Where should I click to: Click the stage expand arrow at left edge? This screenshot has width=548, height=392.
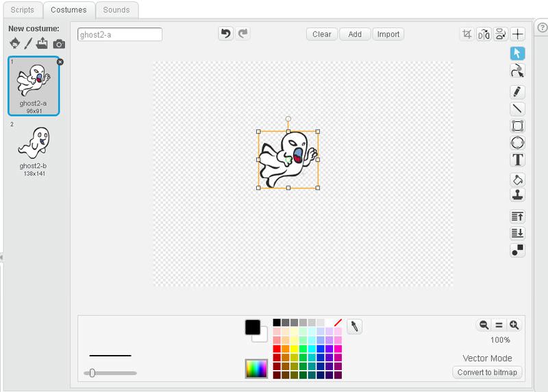click(2, 258)
